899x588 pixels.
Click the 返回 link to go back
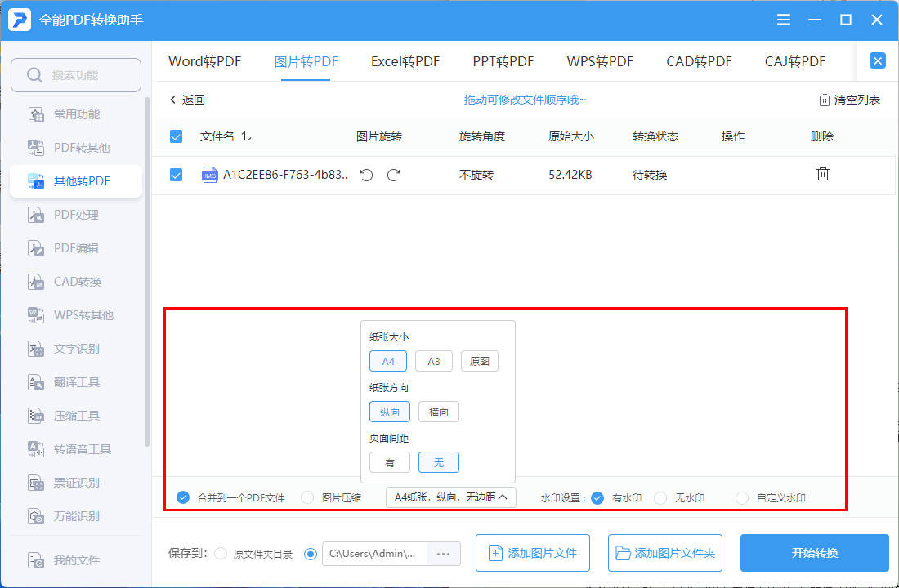tap(188, 99)
